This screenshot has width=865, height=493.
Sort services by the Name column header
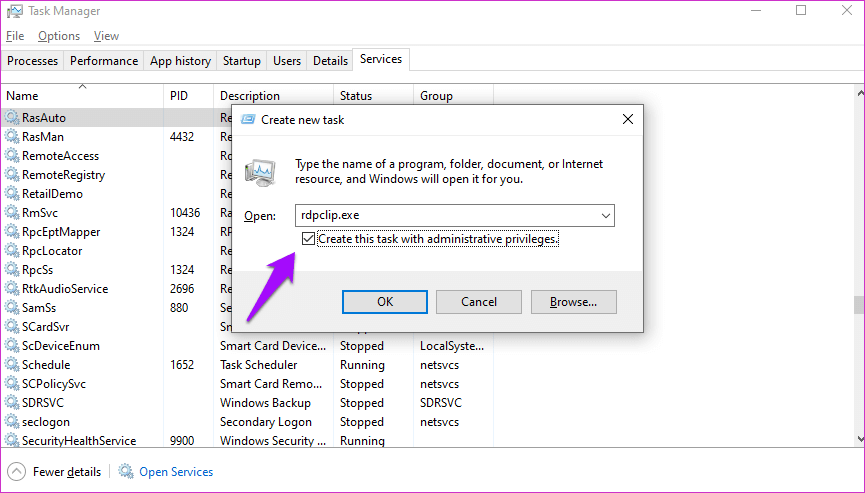(x=22, y=96)
